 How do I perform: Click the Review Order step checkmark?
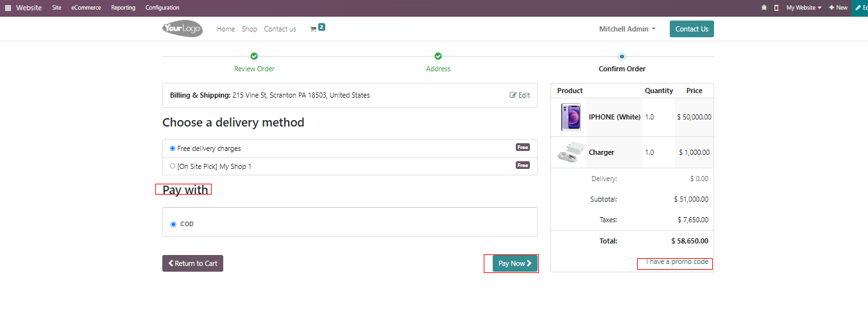(x=254, y=57)
